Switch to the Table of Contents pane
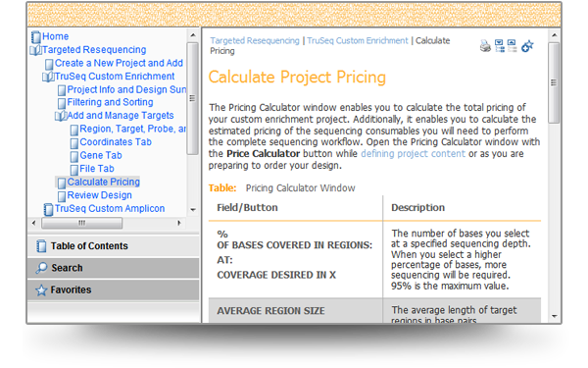 tap(114, 246)
